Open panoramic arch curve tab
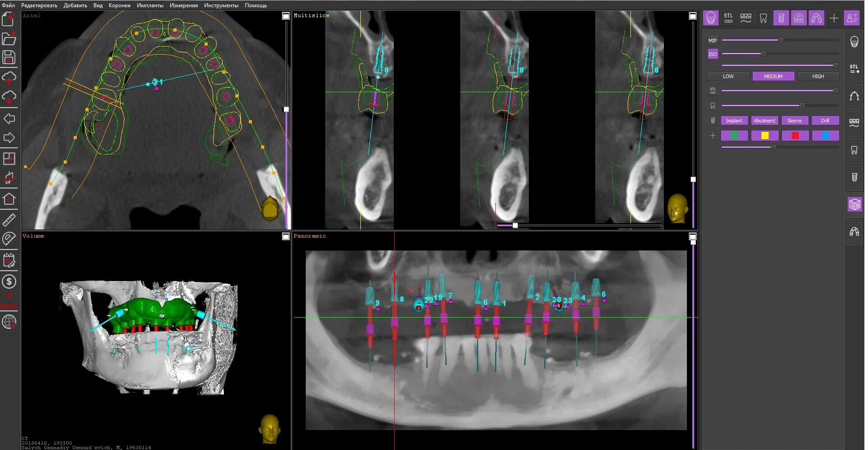Viewport: 868px width, 450px height. 854,96
